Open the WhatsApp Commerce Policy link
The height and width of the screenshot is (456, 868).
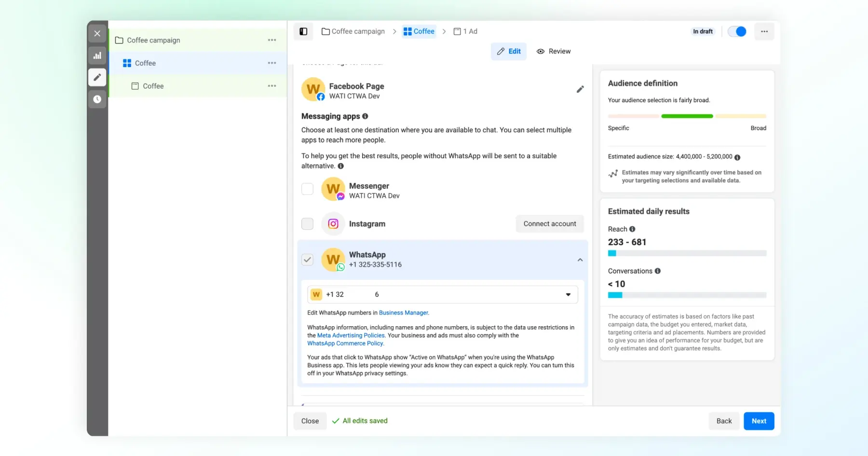tap(345, 344)
